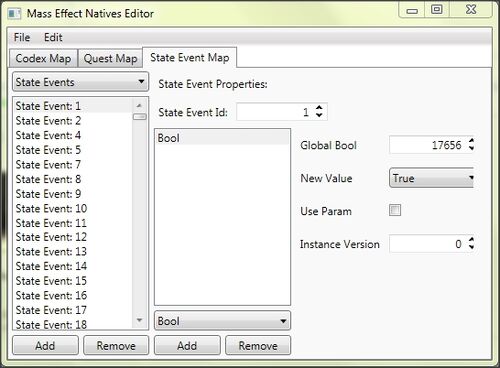Select State Event: 1 in list
The image size is (500, 368).
click(x=73, y=106)
